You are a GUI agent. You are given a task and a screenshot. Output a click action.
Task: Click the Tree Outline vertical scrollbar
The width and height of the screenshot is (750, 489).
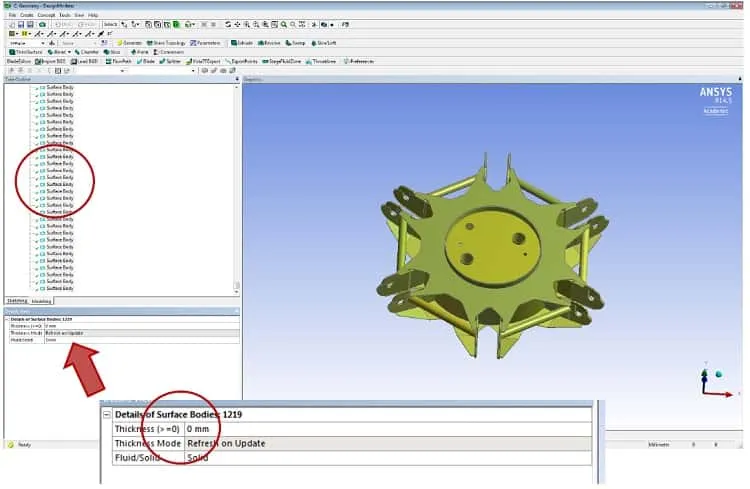[x=237, y=189]
